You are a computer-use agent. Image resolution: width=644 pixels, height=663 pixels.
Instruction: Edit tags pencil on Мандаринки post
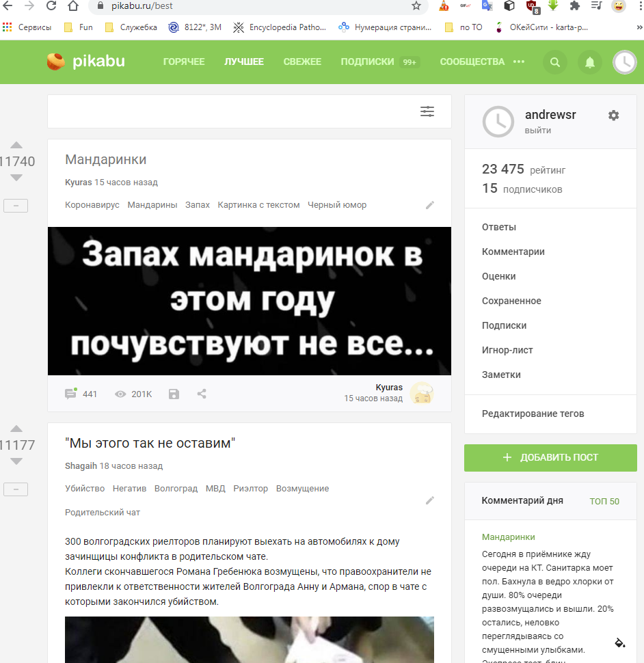coord(430,204)
